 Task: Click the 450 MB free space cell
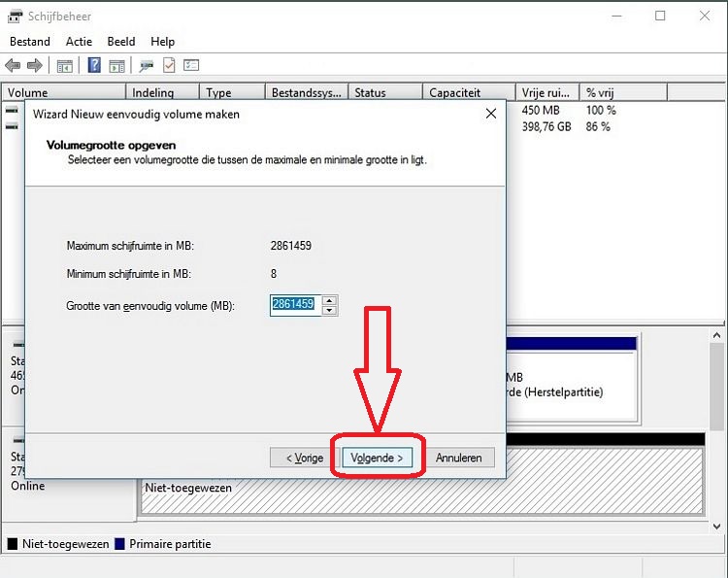click(541, 111)
